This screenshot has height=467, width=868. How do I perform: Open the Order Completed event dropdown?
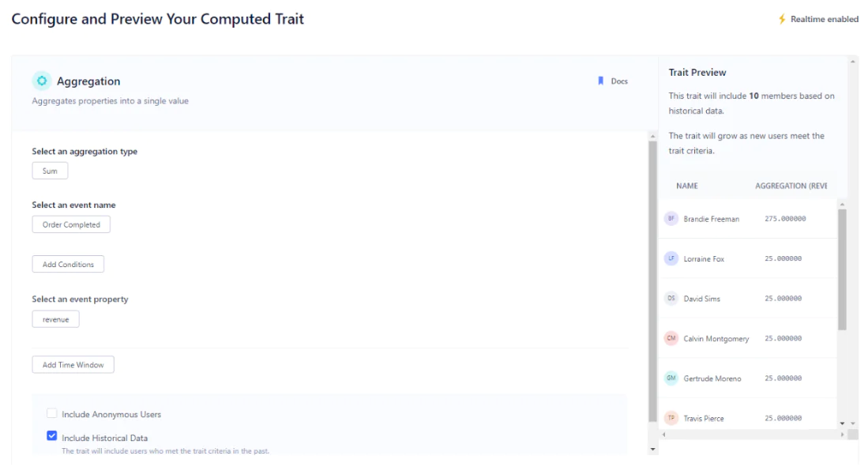(x=71, y=224)
